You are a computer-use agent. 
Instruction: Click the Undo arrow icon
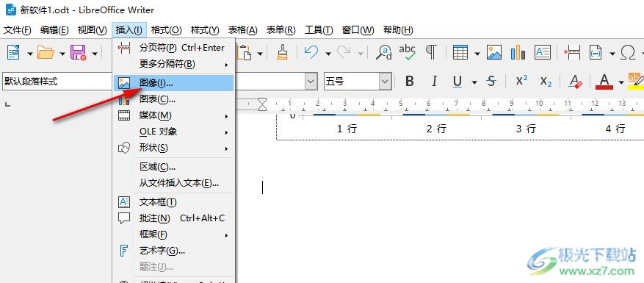pyautogui.click(x=311, y=53)
